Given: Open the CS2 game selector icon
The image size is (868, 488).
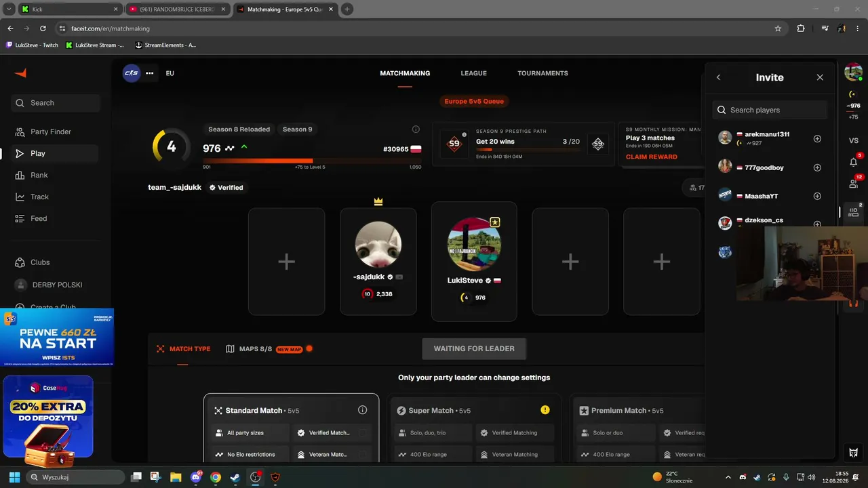Looking at the screenshot, I should [131, 73].
